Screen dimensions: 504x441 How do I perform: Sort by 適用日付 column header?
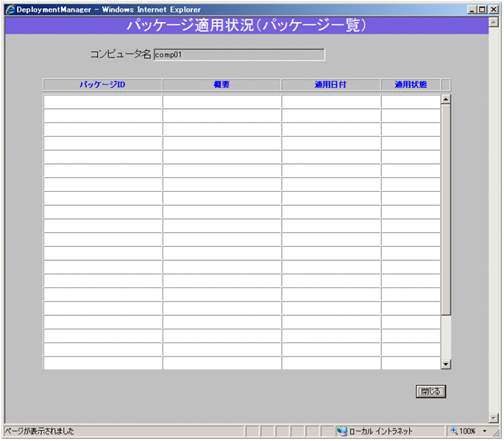(x=331, y=85)
